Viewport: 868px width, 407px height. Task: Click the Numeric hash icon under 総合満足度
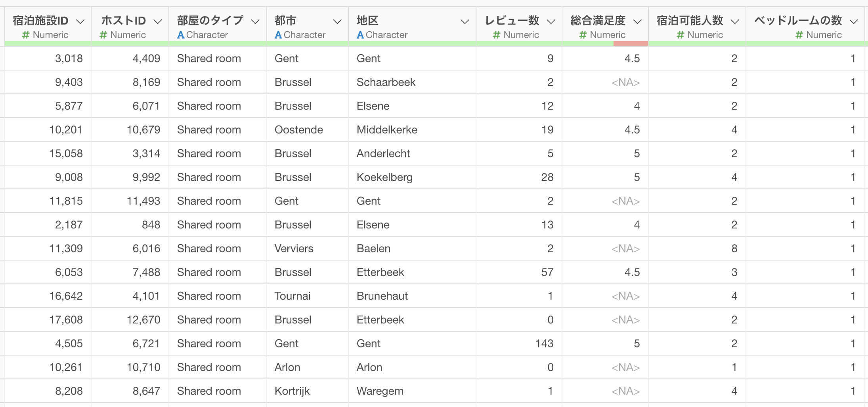click(583, 35)
